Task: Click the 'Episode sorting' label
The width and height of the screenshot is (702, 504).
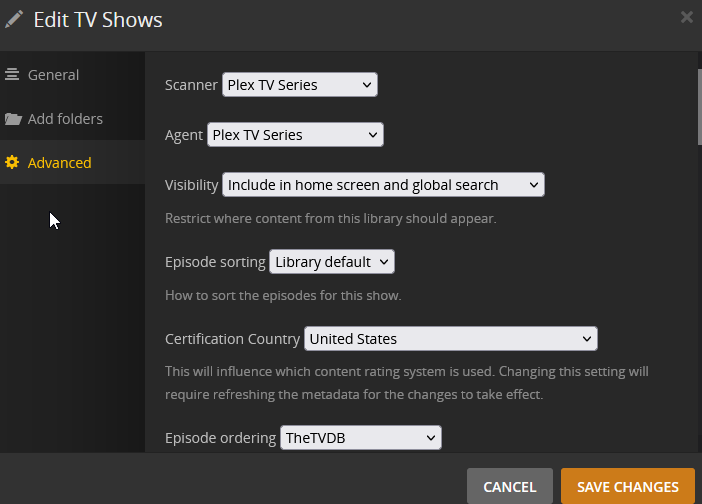Action: pyautogui.click(x=215, y=261)
